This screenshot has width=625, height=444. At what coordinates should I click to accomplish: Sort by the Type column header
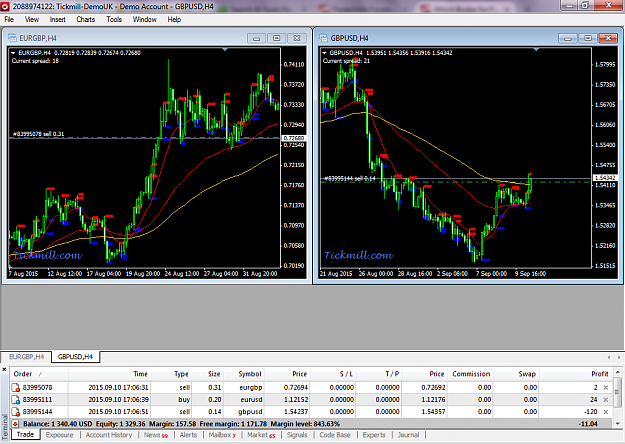click(171, 374)
